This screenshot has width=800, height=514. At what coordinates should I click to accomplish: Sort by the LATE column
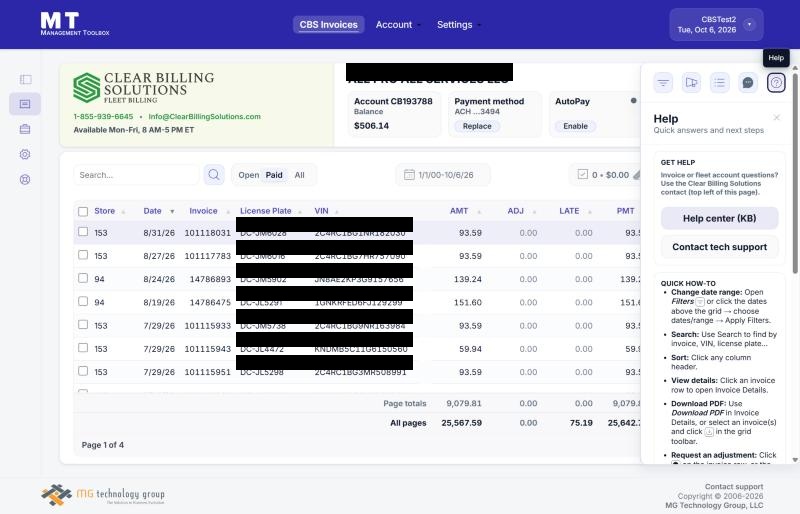point(569,211)
